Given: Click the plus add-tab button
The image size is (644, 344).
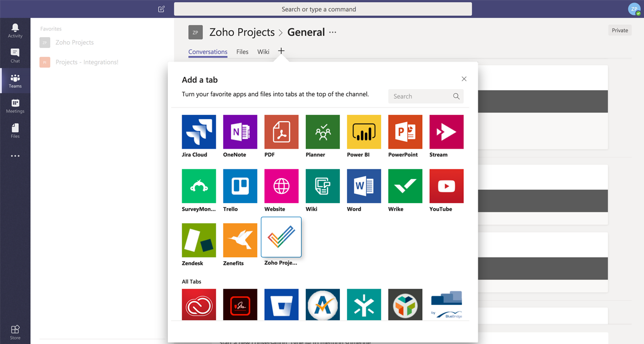Looking at the screenshot, I should pyautogui.click(x=281, y=51).
